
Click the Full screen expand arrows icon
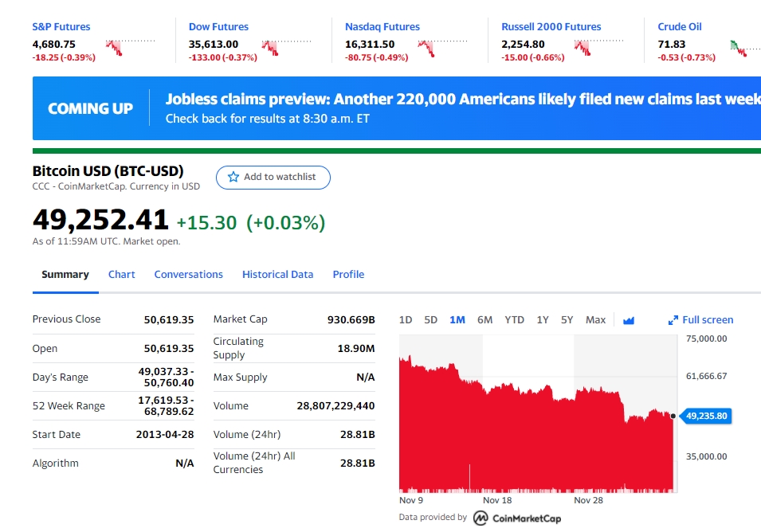tap(673, 320)
